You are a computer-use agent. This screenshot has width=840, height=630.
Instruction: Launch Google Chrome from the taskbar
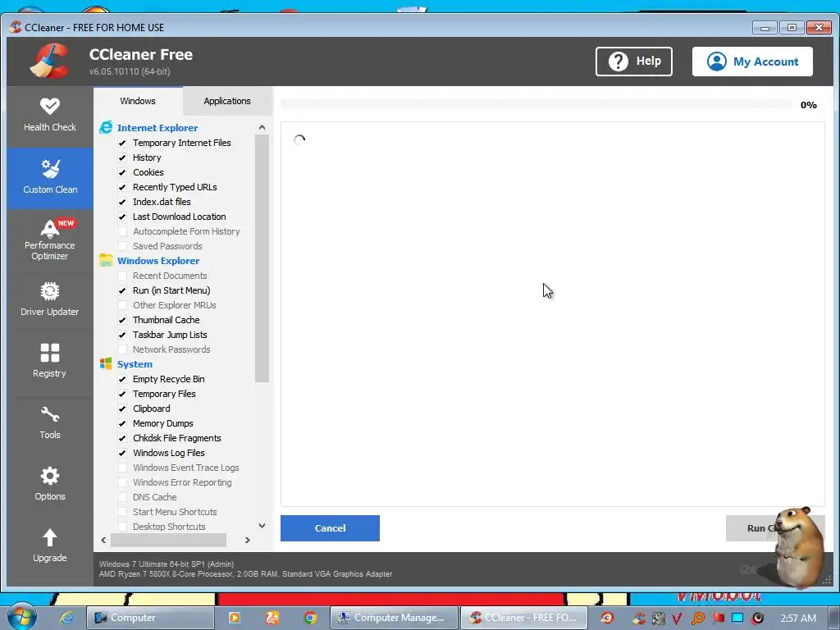click(x=309, y=618)
